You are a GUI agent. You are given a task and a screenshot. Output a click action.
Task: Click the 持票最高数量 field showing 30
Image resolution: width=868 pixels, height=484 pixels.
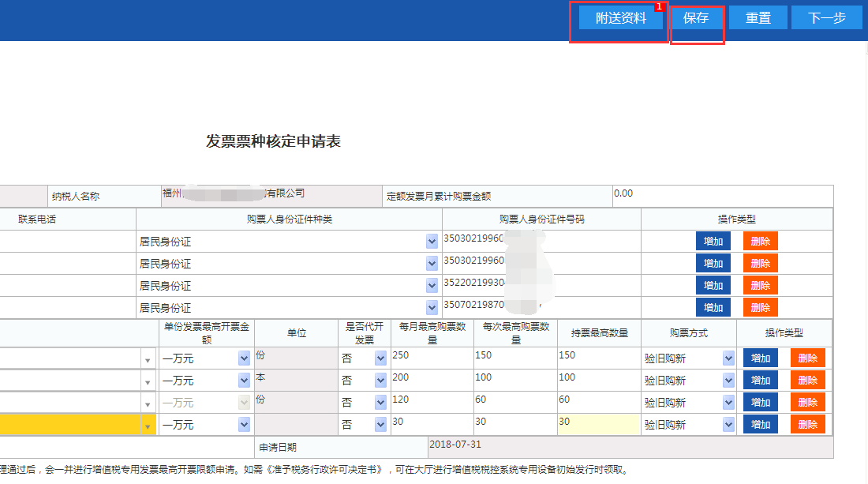tap(598, 425)
